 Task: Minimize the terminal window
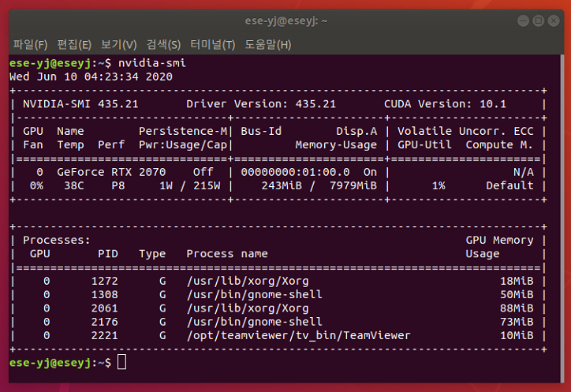click(524, 21)
